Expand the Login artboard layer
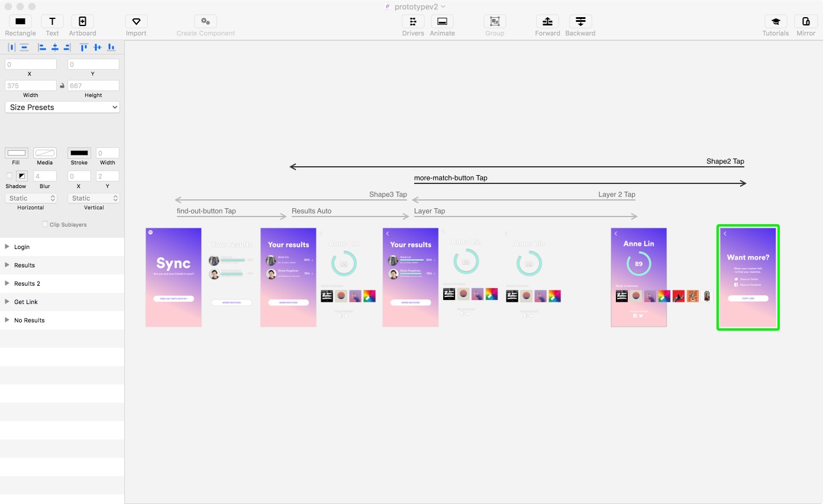This screenshot has height=504, width=823. 7,247
